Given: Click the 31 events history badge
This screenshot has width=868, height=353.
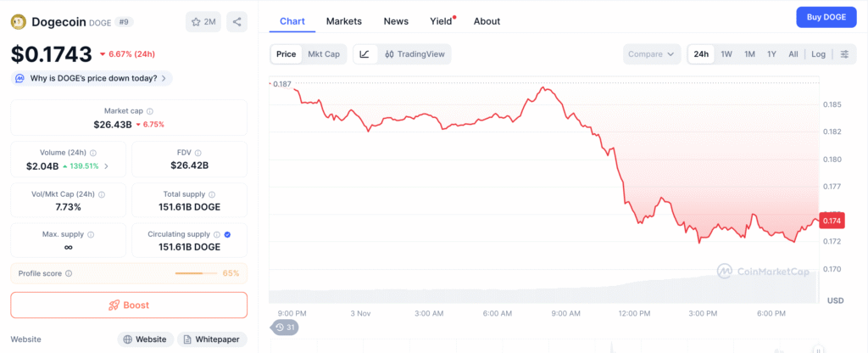Looking at the screenshot, I should (x=285, y=328).
